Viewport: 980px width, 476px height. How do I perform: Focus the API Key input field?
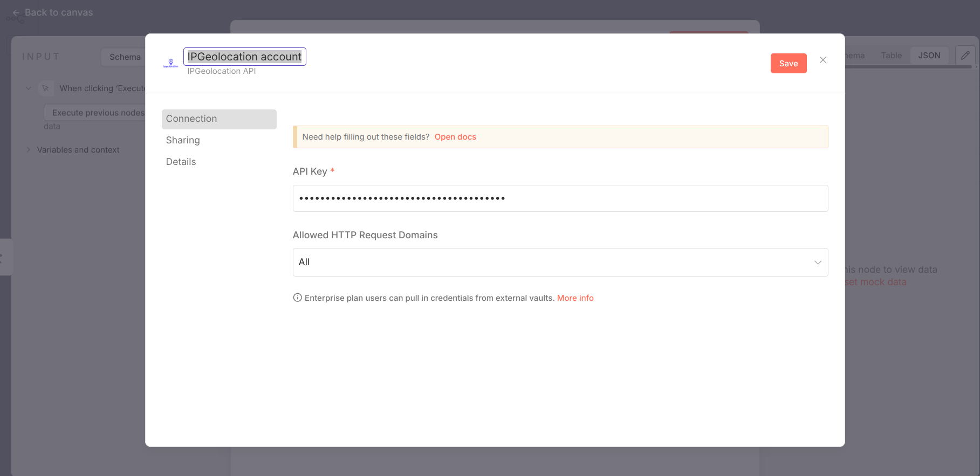pyautogui.click(x=560, y=198)
